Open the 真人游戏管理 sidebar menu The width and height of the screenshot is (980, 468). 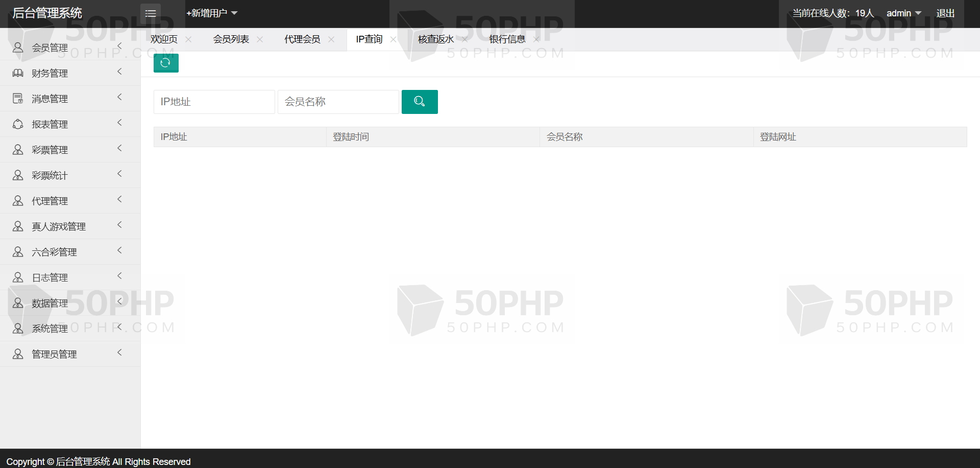click(x=59, y=226)
